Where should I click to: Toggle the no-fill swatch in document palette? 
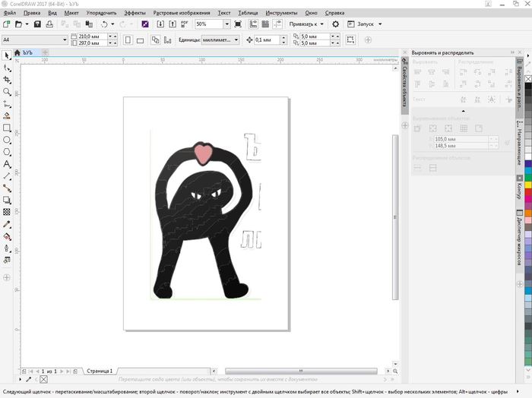(x=43, y=378)
